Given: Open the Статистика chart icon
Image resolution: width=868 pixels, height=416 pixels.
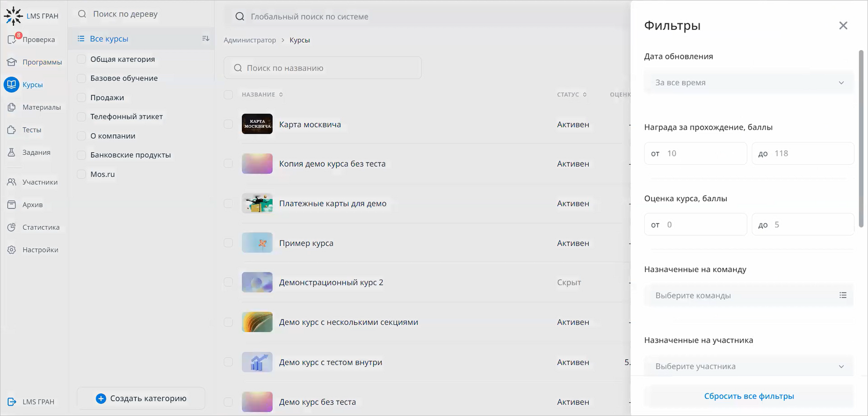Looking at the screenshot, I should click(x=12, y=227).
